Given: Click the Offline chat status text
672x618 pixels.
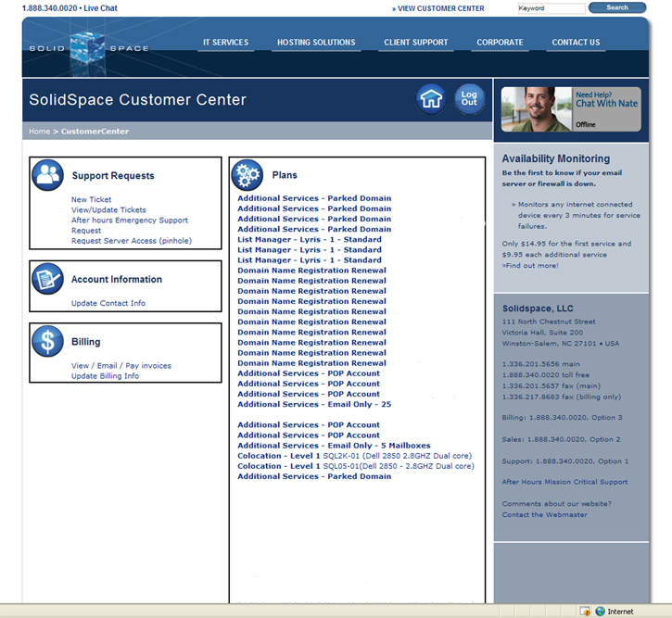Looking at the screenshot, I should coord(586,125).
